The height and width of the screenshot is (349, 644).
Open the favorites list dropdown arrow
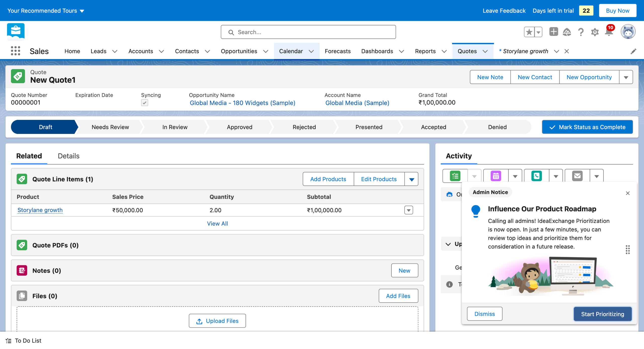tap(538, 32)
